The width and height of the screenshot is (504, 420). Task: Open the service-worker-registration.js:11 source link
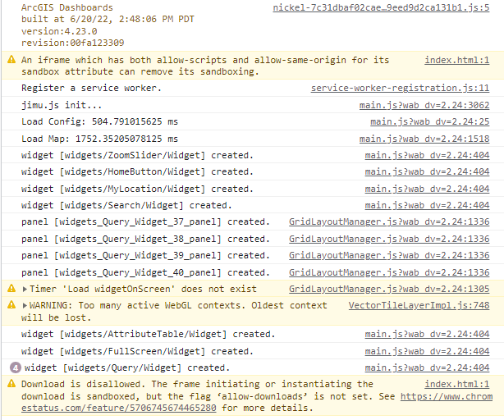point(400,88)
